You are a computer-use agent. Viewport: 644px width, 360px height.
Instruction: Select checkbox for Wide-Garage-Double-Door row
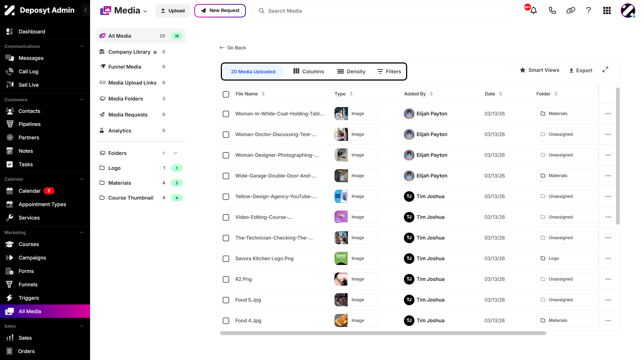point(226,176)
